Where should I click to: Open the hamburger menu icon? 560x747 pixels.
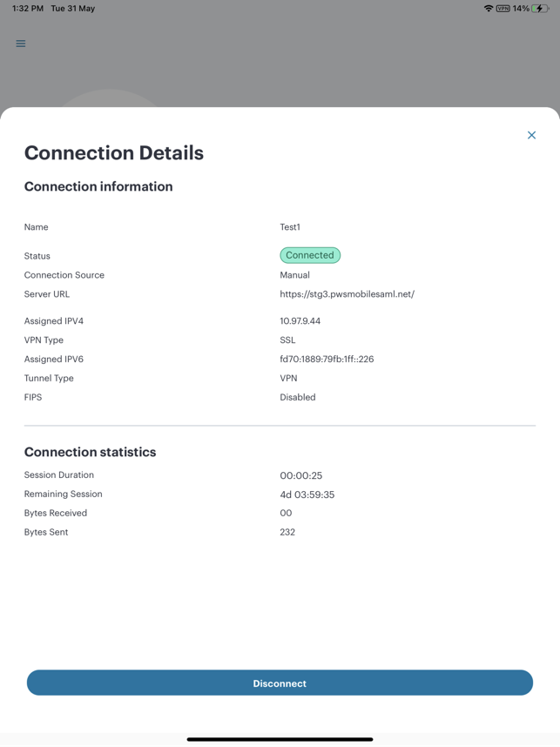[21, 44]
